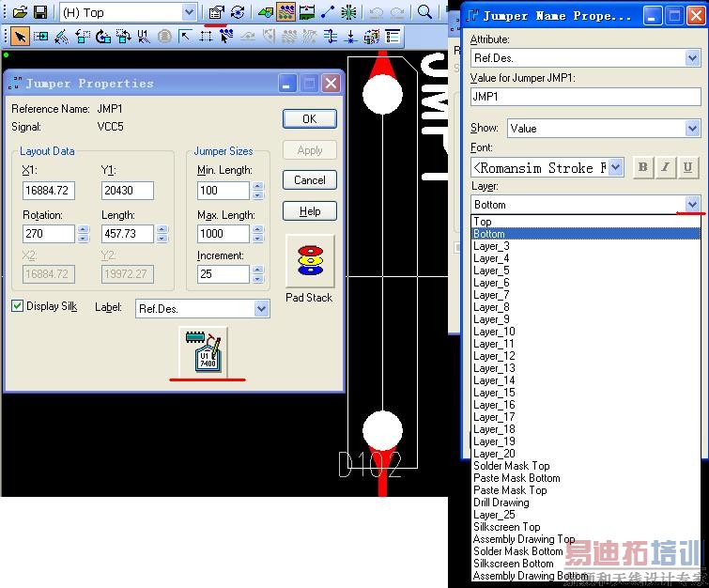
Task: Open the Label Ref.Des. dropdown
Action: pos(262,309)
